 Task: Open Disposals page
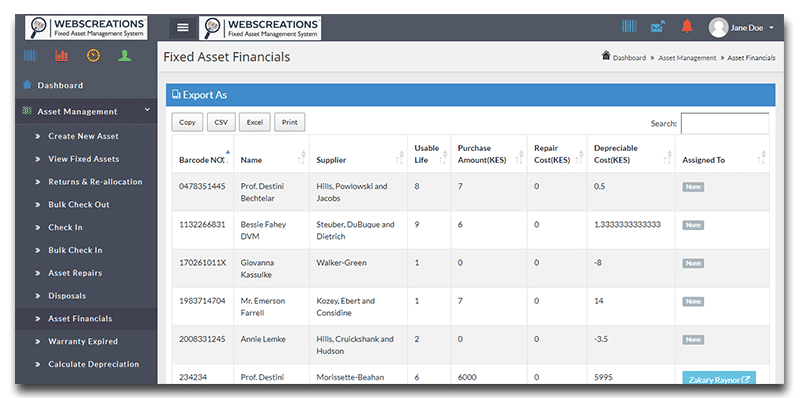tap(67, 295)
